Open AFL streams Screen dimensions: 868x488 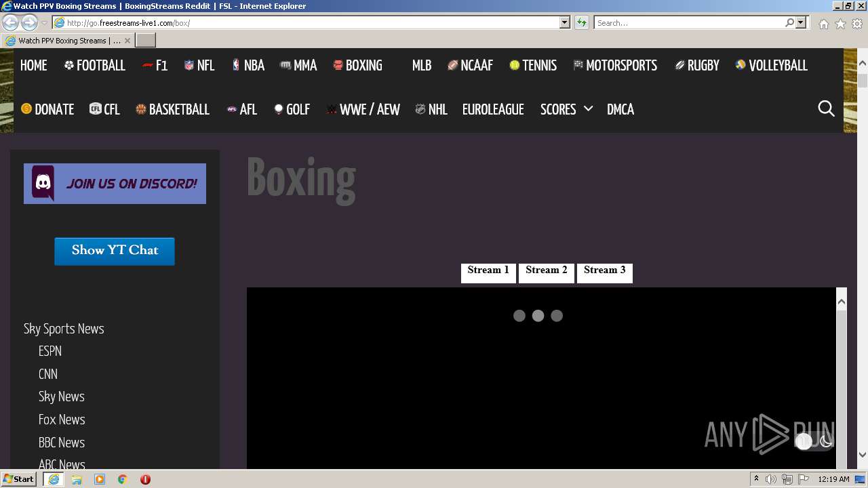[242, 110]
